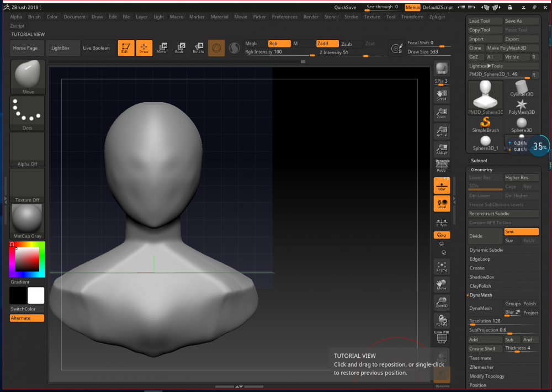Open the Dots stroke selector

point(27,113)
